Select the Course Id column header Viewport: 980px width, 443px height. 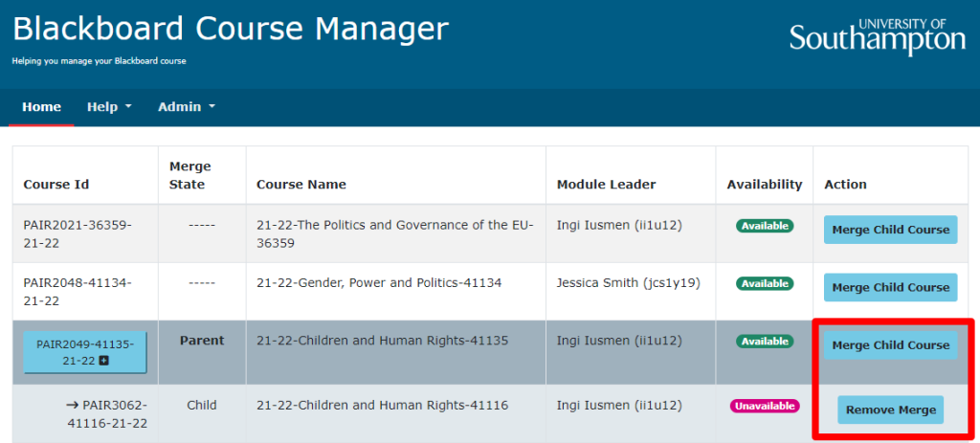[56, 185]
